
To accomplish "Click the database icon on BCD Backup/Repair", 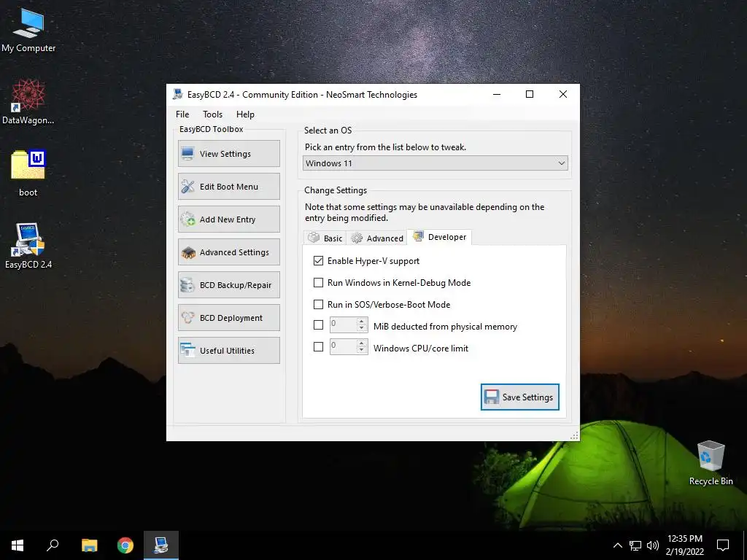I will (x=187, y=285).
